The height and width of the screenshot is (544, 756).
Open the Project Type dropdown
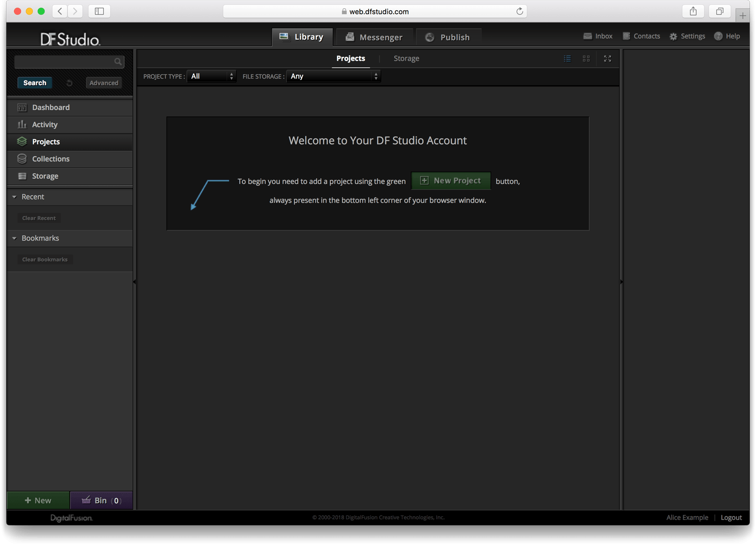pos(211,76)
